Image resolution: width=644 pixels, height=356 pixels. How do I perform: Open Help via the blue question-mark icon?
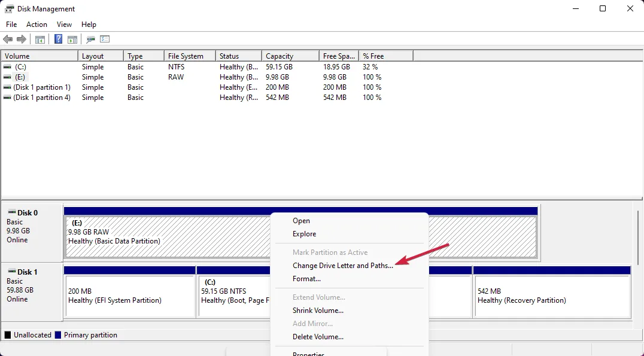pos(59,39)
